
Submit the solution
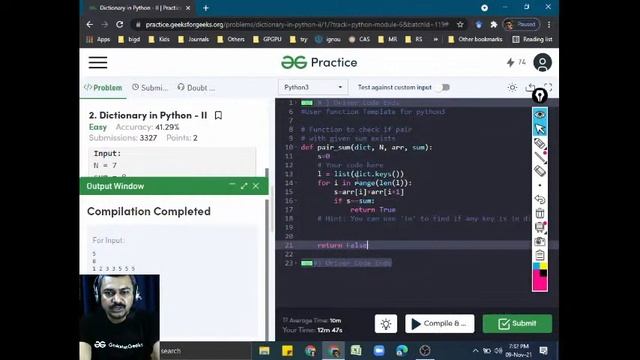tap(517, 324)
